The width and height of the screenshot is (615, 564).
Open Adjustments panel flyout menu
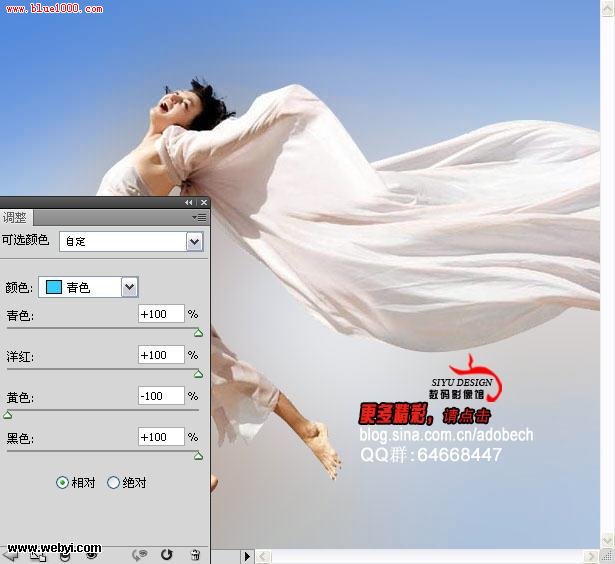200,217
